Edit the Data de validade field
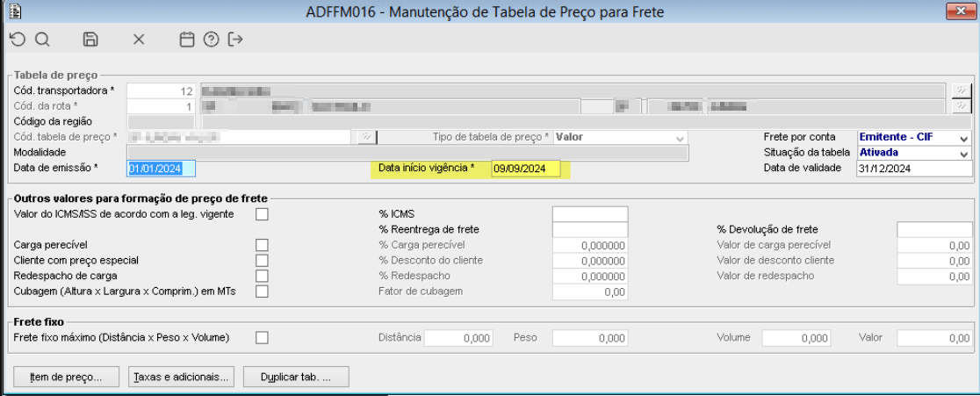980x396 pixels. point(914,168)
